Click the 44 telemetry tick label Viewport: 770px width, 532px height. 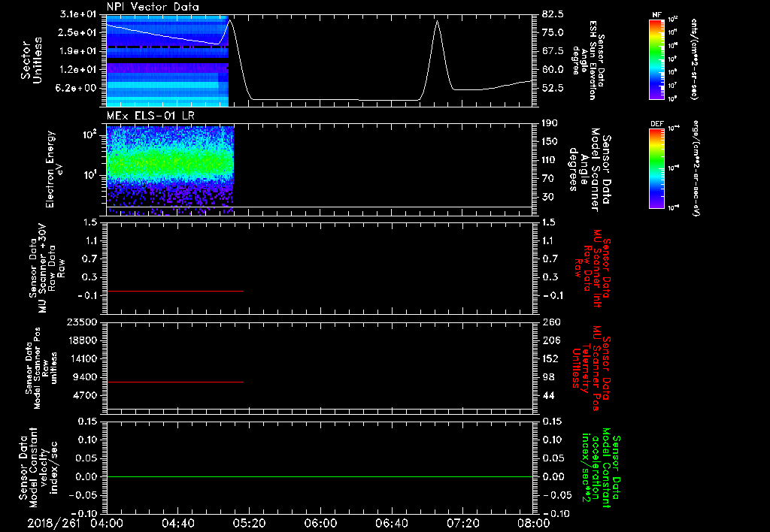click(x=548, y=395)
